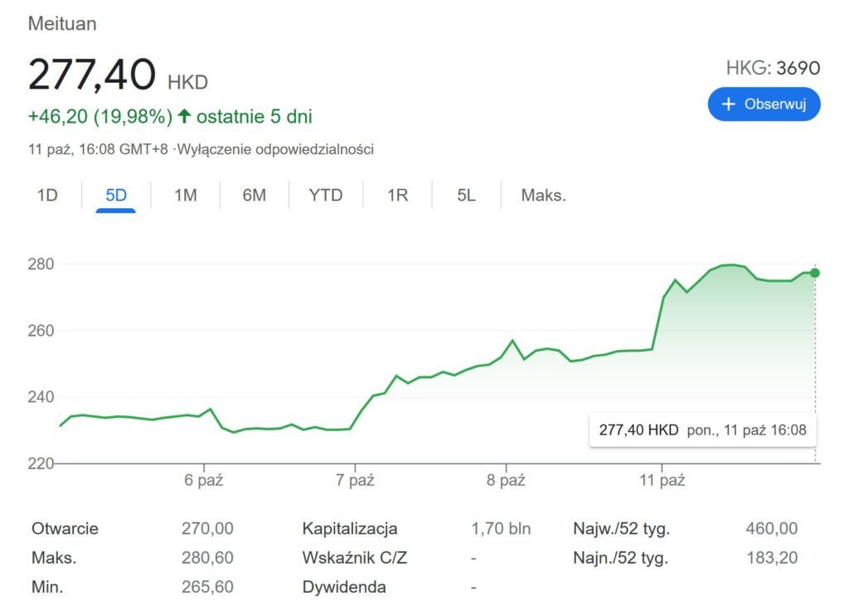849x616 pixels.
Task: Switch to the 1M chart range
Action: [x=185, y=195]
